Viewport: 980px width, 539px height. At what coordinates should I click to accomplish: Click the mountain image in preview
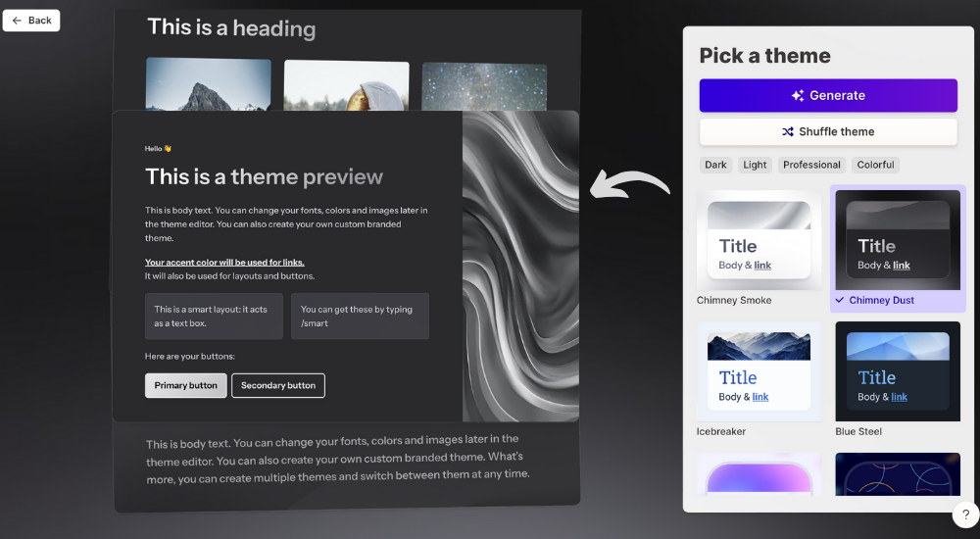coord(209,83)
